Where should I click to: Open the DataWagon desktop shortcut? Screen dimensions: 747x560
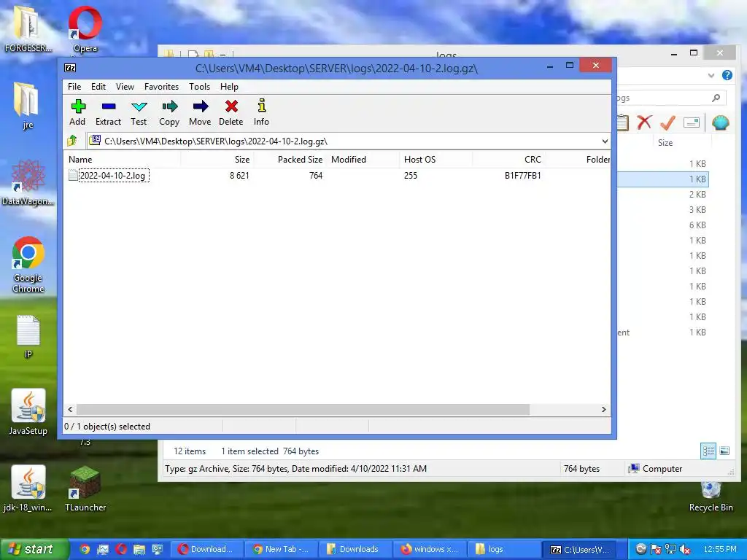pyautogui.click(x=28, y=183)
